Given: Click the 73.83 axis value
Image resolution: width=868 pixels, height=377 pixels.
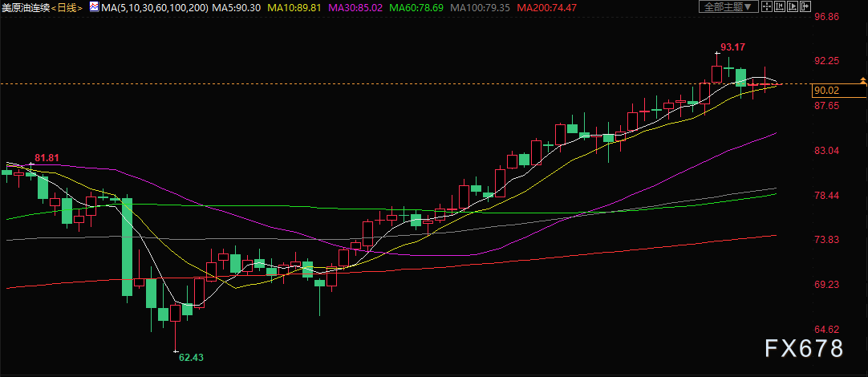Looking at the screenshot, I should click(x=827, y=240).
